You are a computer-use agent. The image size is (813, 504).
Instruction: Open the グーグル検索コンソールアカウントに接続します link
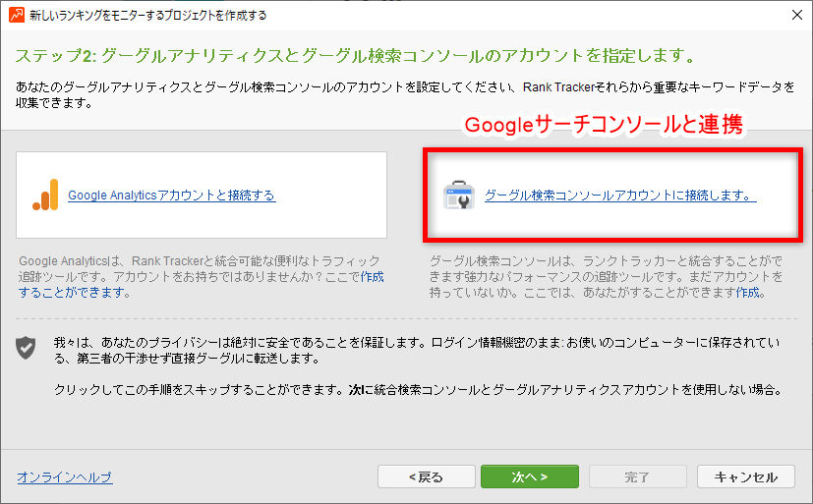[x=620, y=196]
